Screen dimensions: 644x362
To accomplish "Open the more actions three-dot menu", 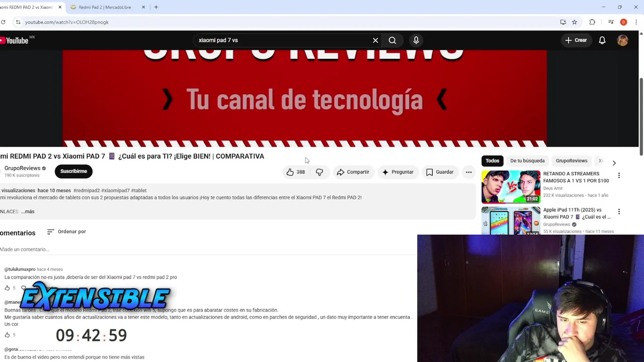I will click(469, 172).
